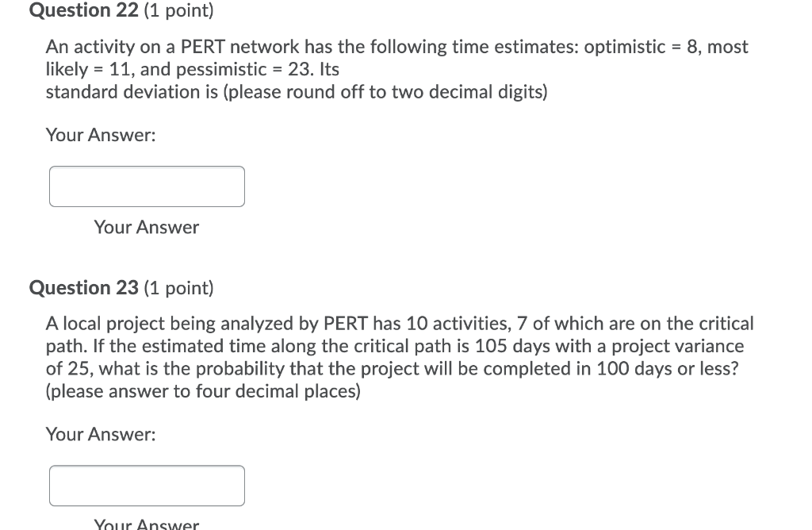Image resolution: width=812 pixels, height=530 pixels.
Task: Click inside the empty Question 23 answer box
Action: coord(147,485)
